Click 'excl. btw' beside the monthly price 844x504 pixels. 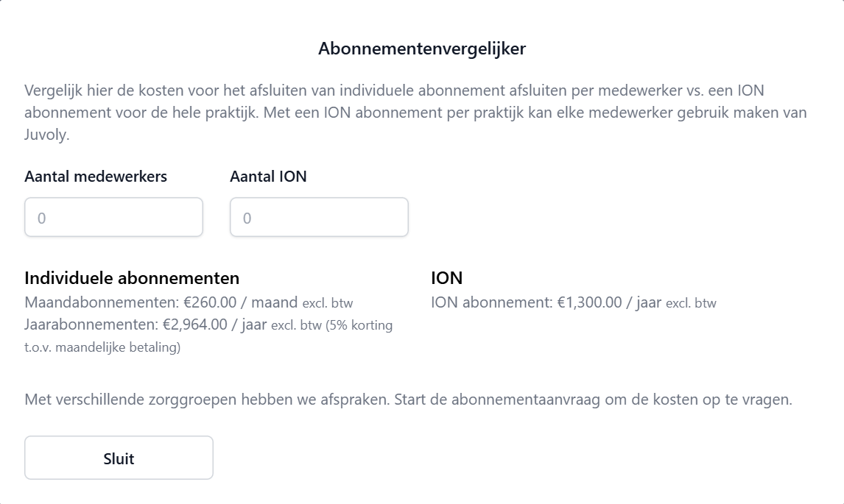coord(333,303)
